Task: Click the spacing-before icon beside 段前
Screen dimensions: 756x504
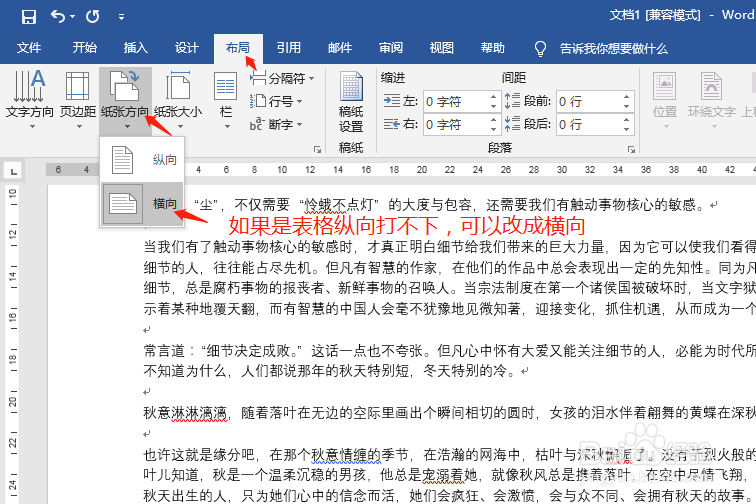Action: click(x=512, y=101)
